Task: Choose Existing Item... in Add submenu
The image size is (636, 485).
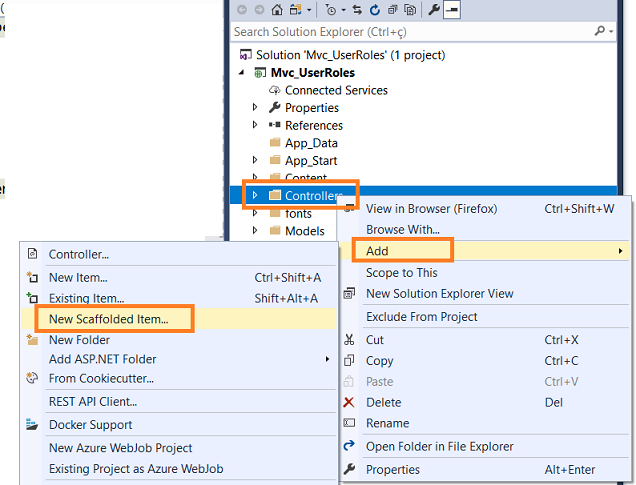Action: click(x=179, y=298)
